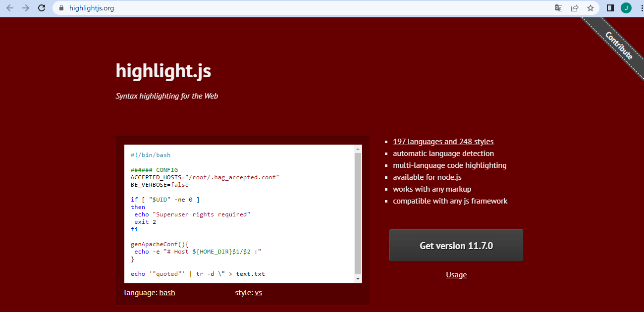
Task: Open the Google Translate page icon
Action: (x=559, y=8)
